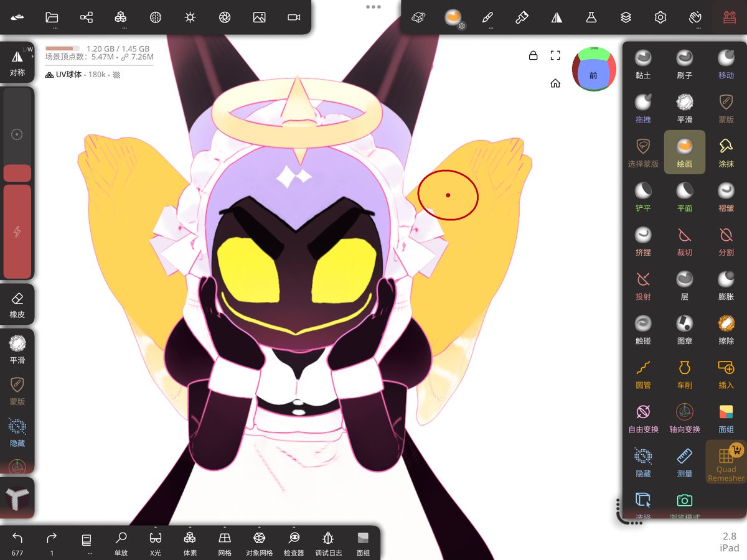Screen dimensions: 747x560
Task: Toggle the 橡皮 eraser mode
Action: tap(17, 305)
